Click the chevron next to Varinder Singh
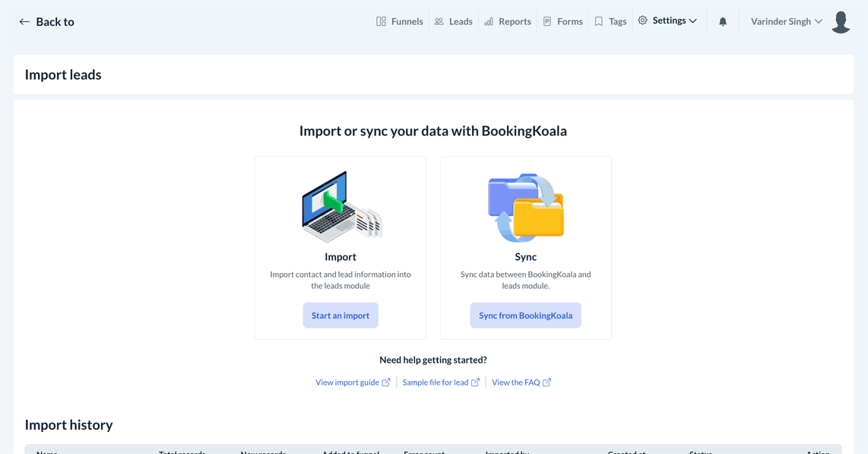Screen dimensions: 868x454 coord(818,21)
